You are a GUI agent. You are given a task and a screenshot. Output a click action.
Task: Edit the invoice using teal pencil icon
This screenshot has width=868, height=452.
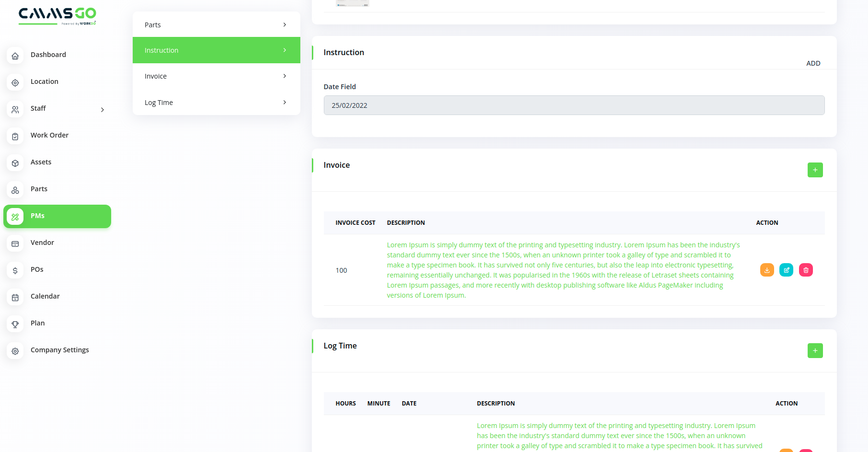(786, 270)
